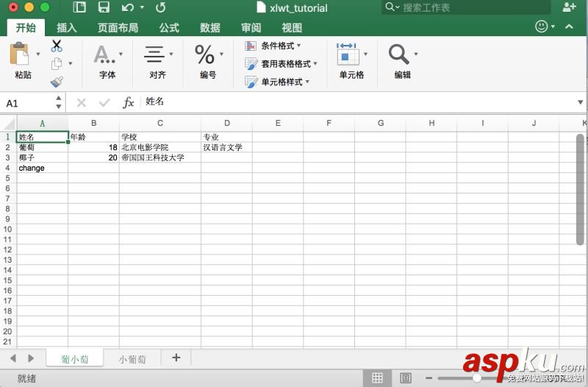Open the workbook panel icon in title bar
The width and height of the screenshot is (588, 387).
tap(79, 7)
